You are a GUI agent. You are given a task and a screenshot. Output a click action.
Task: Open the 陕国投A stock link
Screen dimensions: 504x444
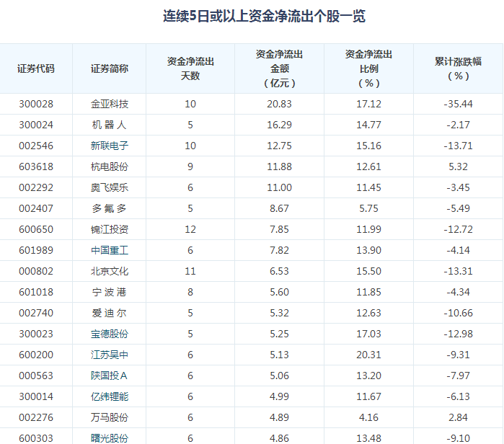coord(109,376)
